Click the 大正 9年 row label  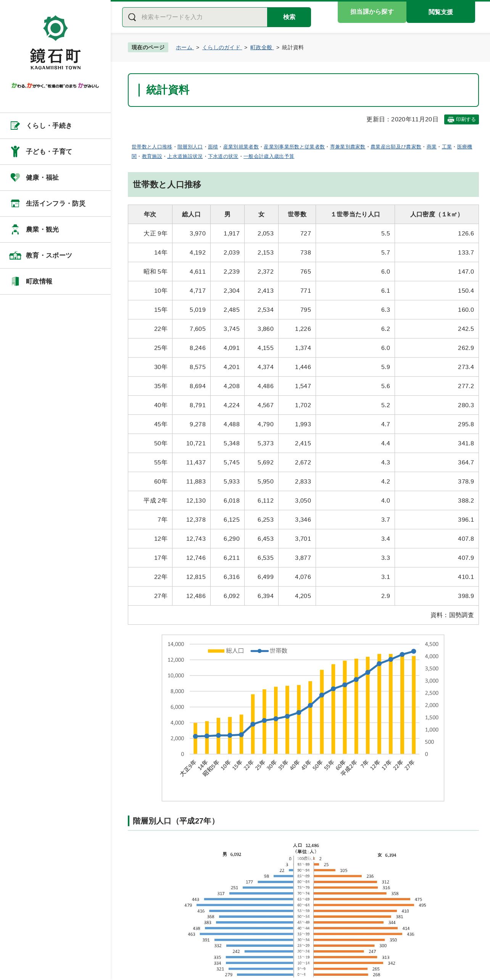[155, 234]
